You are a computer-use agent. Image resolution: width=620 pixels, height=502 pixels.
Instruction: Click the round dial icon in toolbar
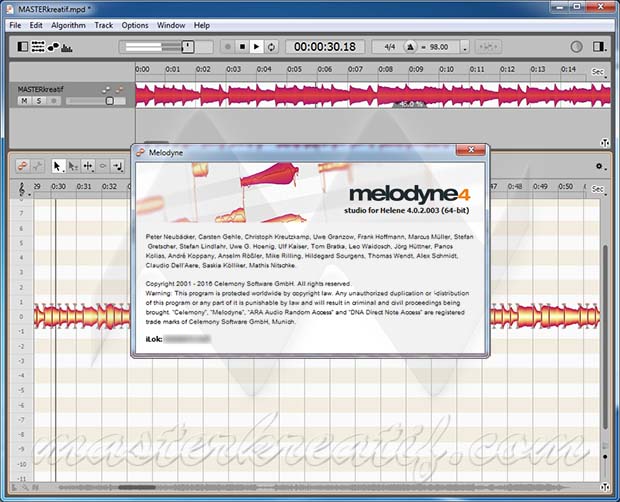coord(577,47)
